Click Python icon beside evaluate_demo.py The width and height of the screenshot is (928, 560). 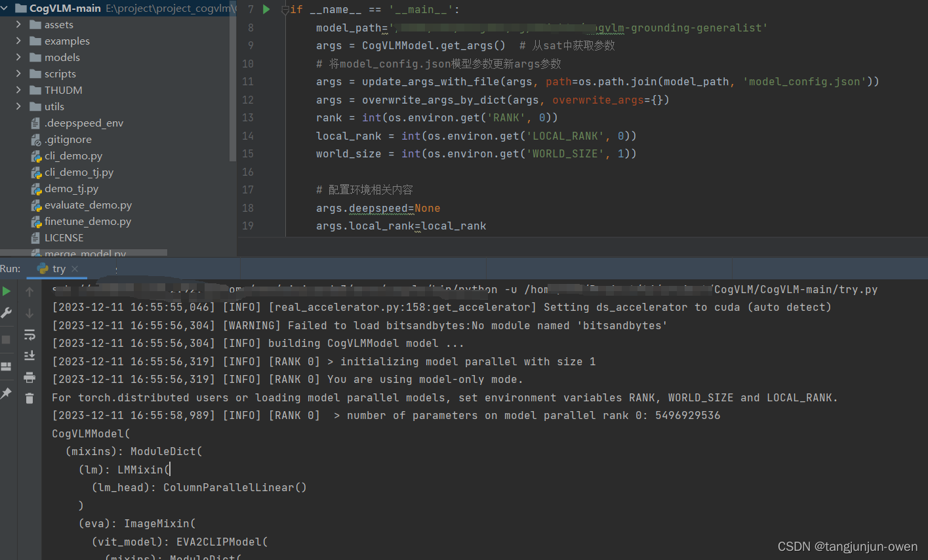point(36,205)
